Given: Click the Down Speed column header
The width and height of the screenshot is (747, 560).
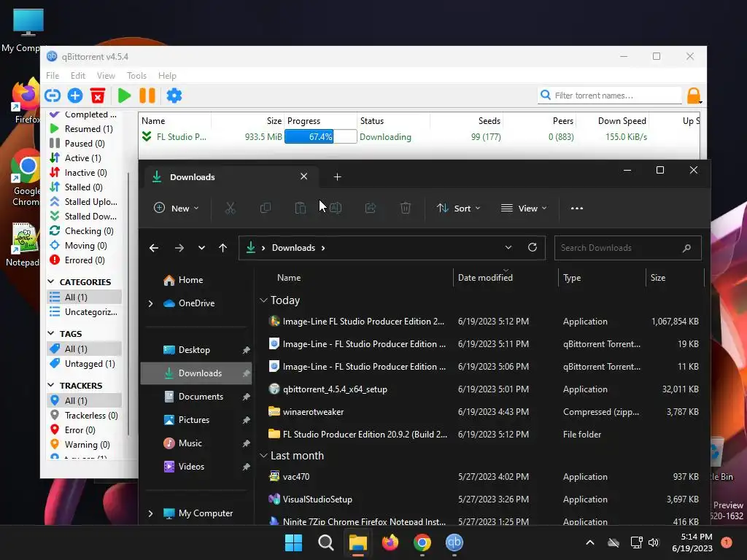Looking at the screenshot, I should [x=622, y=121].
